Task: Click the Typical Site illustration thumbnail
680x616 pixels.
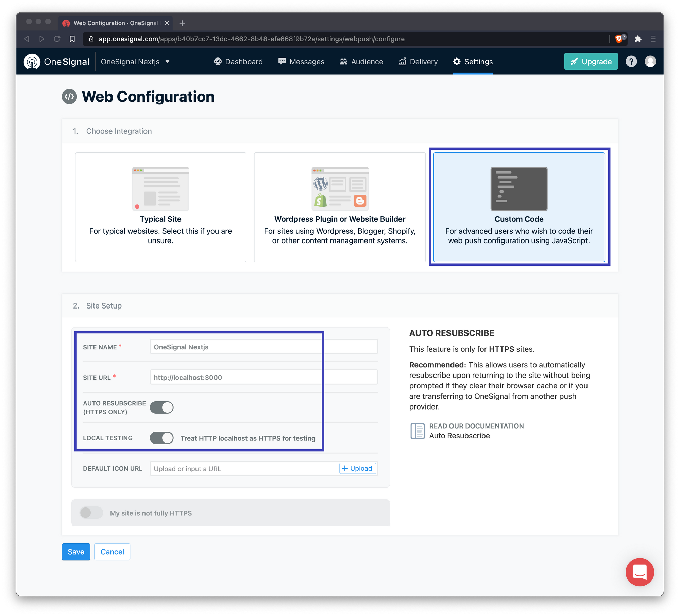Action: point(160,189)
